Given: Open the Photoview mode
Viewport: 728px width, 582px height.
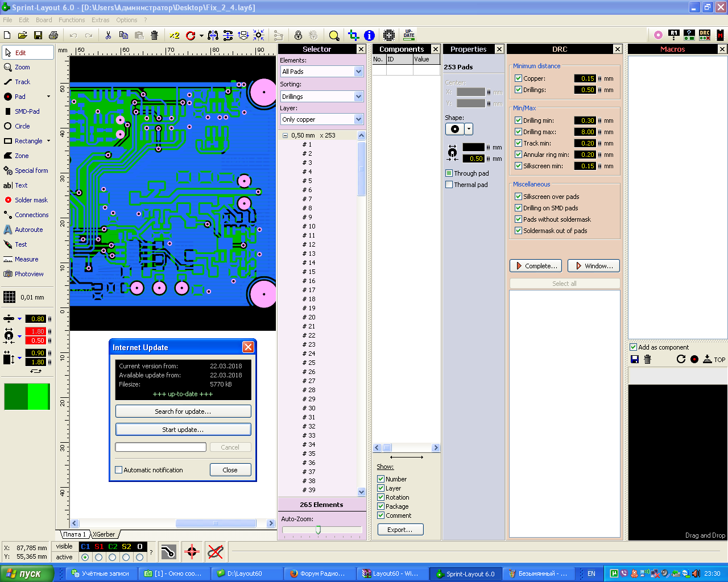Looking at the screenshot, I should click(x=28, y=274).
